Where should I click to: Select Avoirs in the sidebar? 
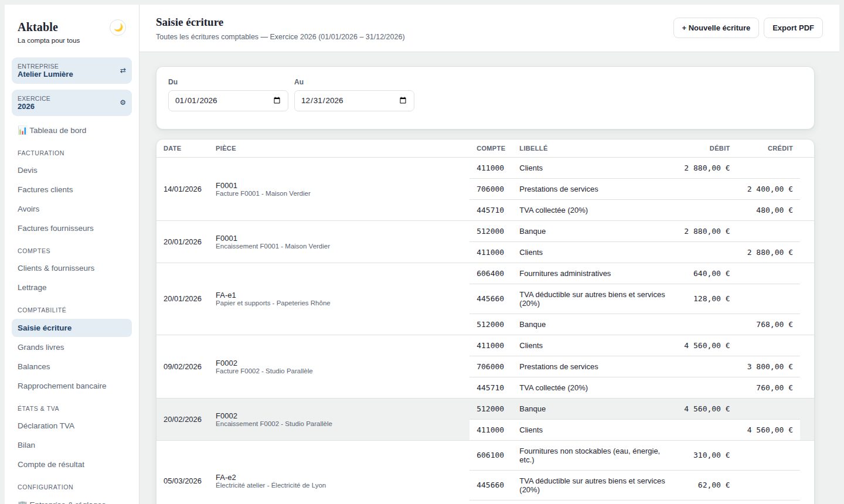(72, 209)
